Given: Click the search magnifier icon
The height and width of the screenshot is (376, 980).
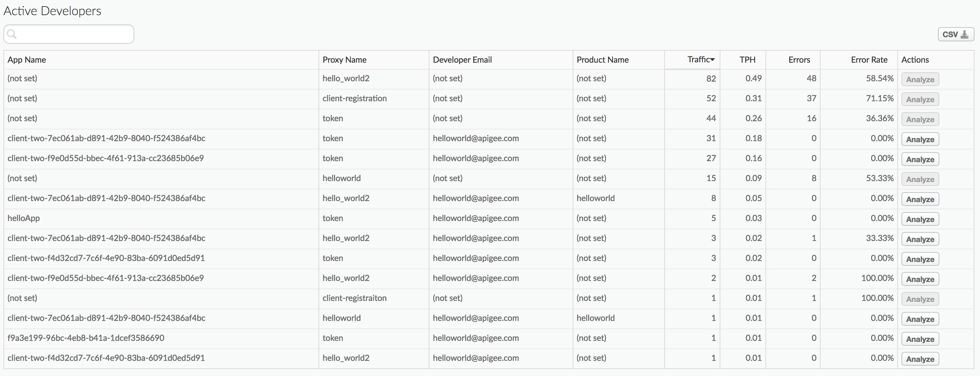Looking at the screenshot, I should coord(12,34).
